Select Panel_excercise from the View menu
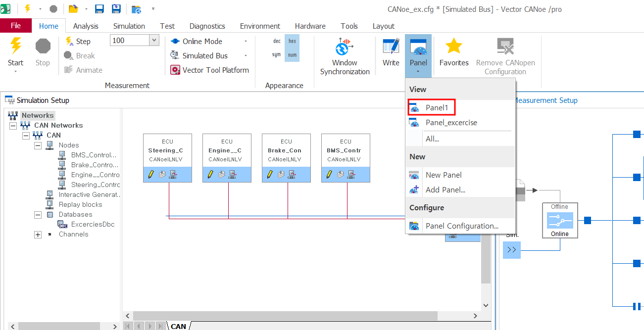Screen dimensions: 644x330 [460, 123]
